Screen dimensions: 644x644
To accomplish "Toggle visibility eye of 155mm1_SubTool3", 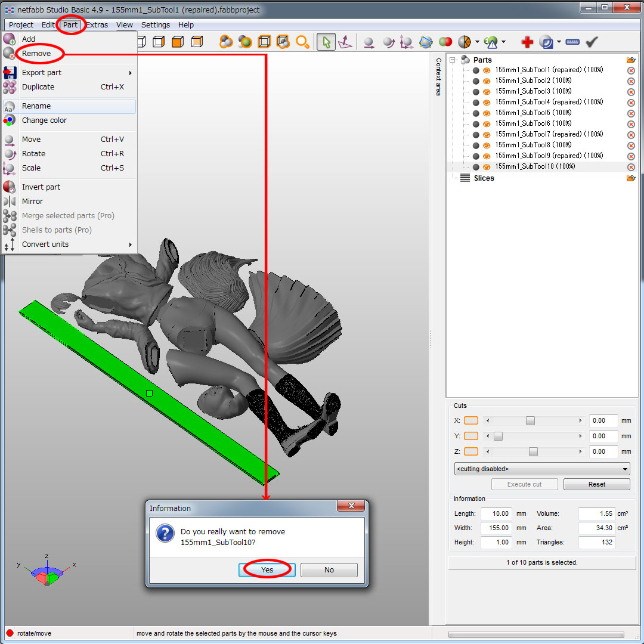I will tap(487, 92).
